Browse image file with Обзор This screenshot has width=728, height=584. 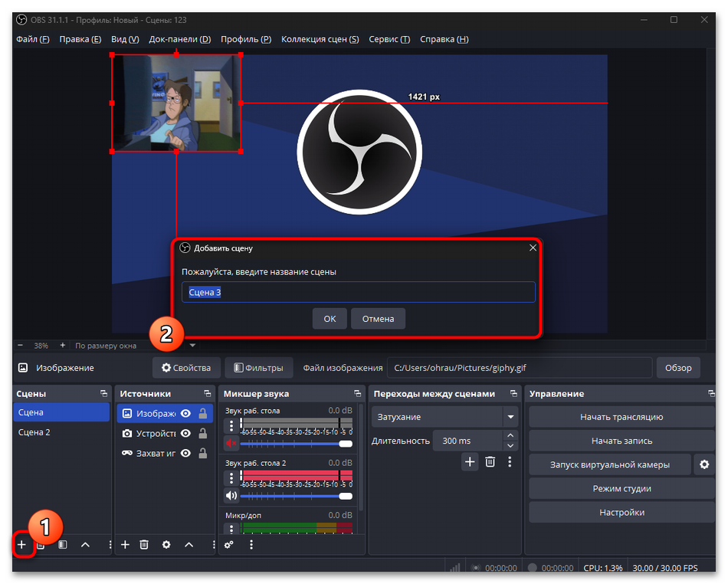pyautogui.click(x=678, y=368)
